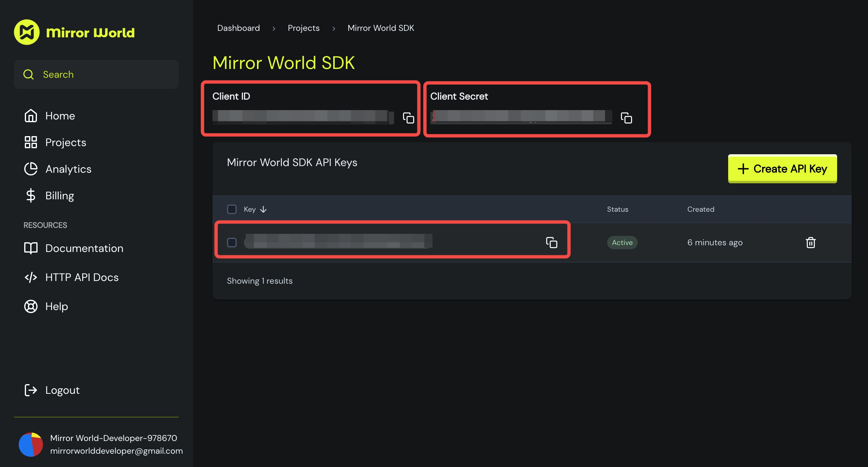Click the user avatar thumbnail
This screenshot has height=467, width=868.
click(x=31, y=444)
